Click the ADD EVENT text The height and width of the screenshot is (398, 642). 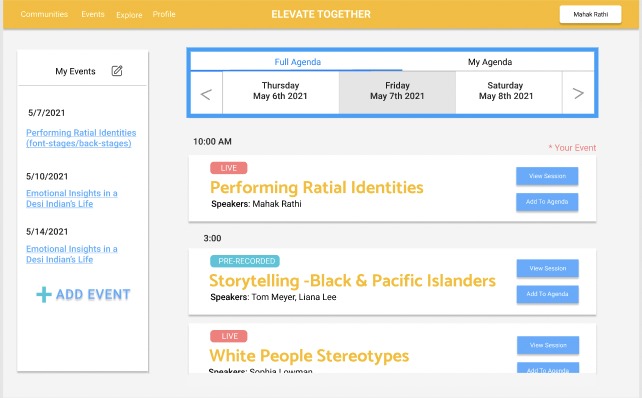click(93, 294)
